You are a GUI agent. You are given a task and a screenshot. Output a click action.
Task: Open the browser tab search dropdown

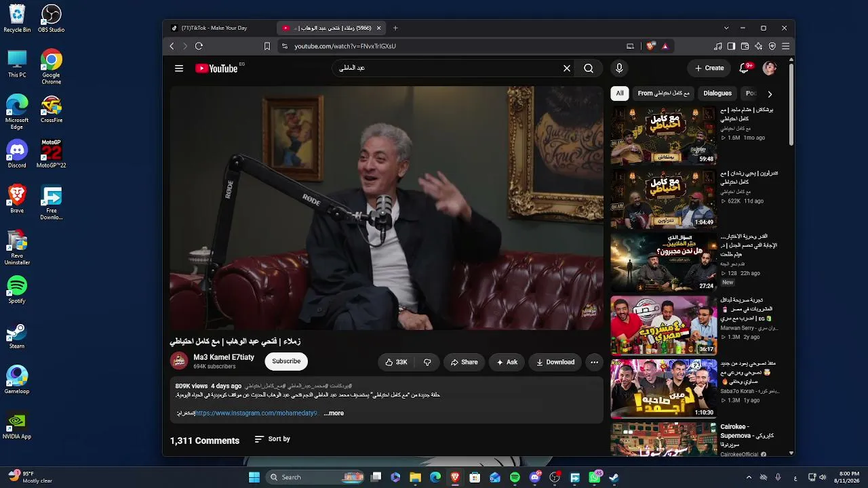click(726, 28)
